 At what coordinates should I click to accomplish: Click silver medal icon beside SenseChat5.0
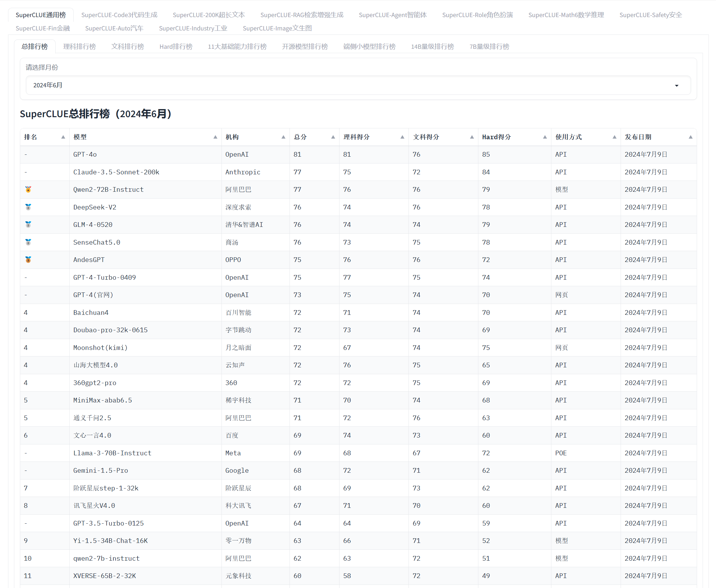click(x=28, y=242)
